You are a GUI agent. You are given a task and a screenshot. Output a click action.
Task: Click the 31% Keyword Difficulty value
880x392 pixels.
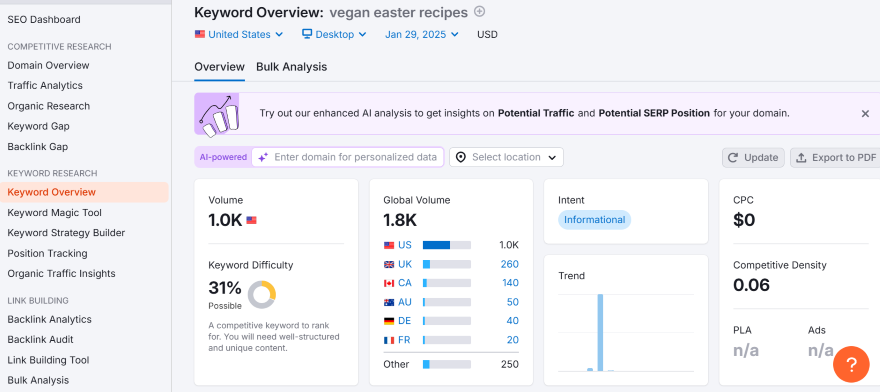click(225, 289)
